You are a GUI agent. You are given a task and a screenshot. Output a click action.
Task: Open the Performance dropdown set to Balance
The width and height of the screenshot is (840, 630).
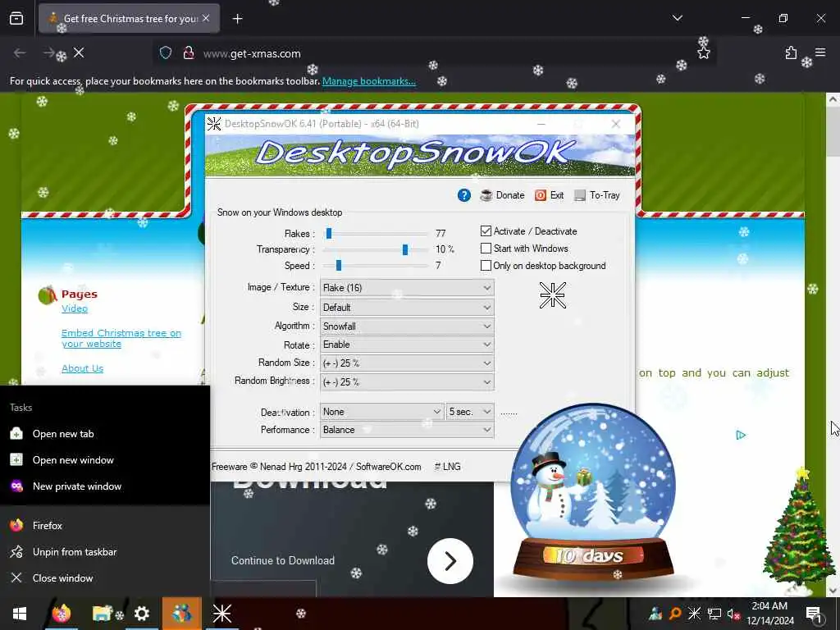(407, 430)
